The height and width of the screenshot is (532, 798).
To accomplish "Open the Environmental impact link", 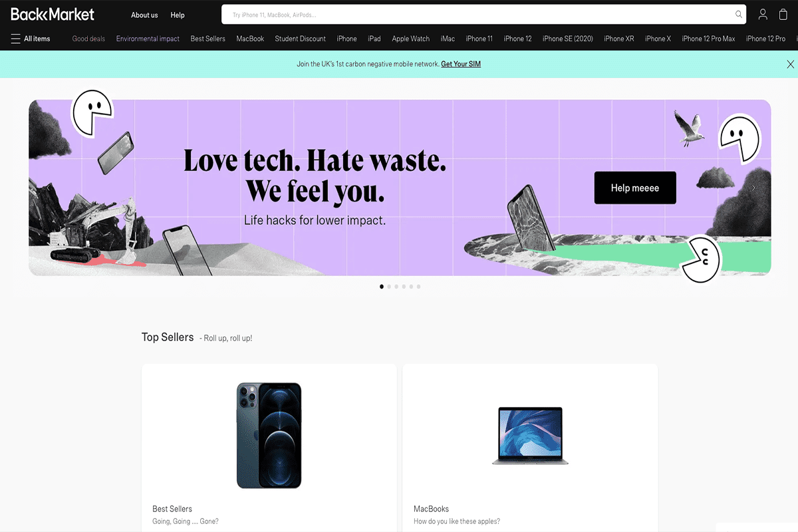I will point(148,39).
